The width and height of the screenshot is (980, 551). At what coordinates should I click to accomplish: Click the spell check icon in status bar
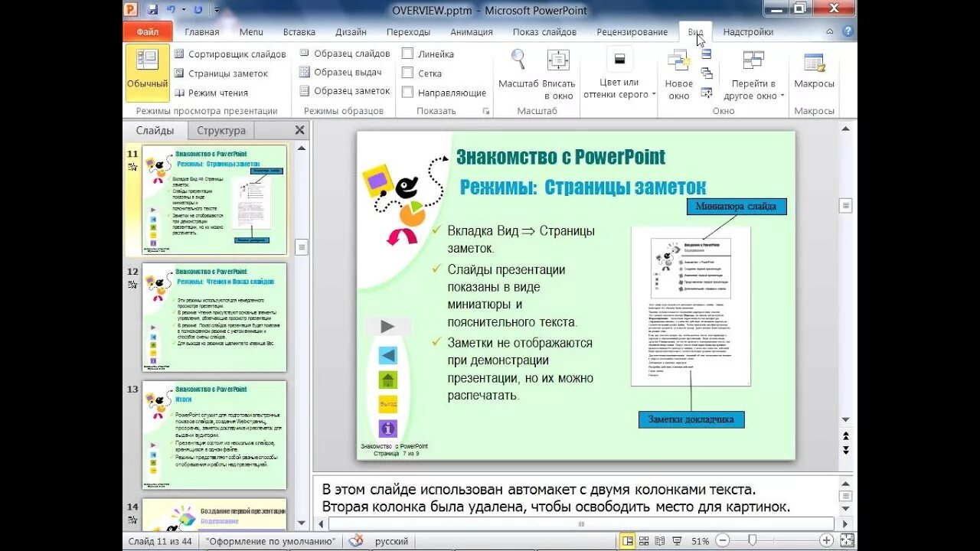[x=355, y=541]
